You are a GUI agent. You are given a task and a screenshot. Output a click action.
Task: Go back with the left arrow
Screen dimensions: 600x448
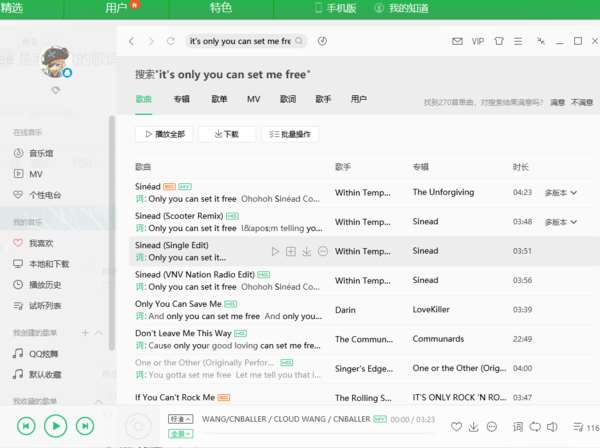click(132, 41)
